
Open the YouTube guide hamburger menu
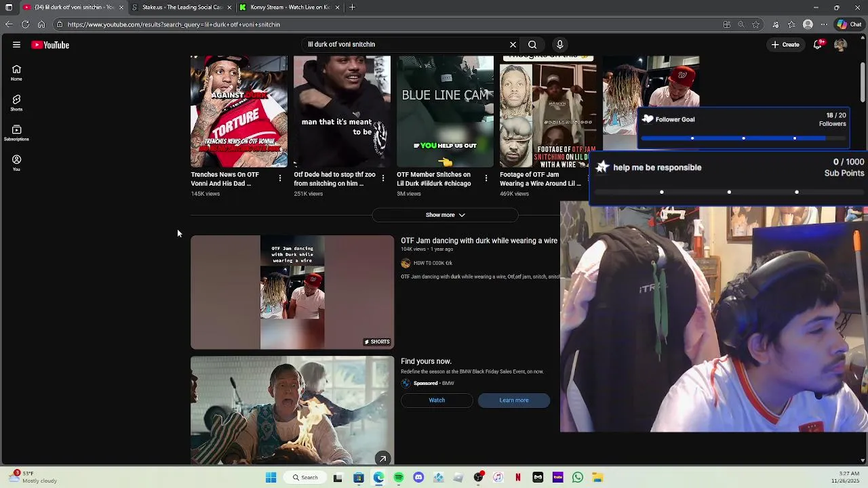click(x=16, y=45)
